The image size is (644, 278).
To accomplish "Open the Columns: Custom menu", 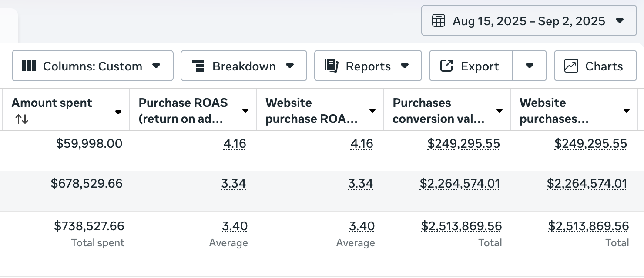I will (92, 66).
